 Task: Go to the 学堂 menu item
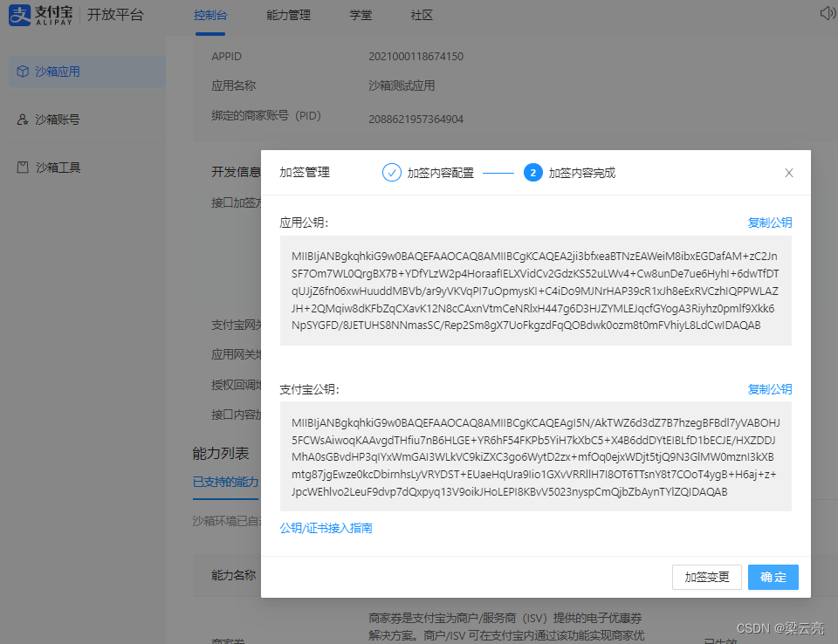361,16
